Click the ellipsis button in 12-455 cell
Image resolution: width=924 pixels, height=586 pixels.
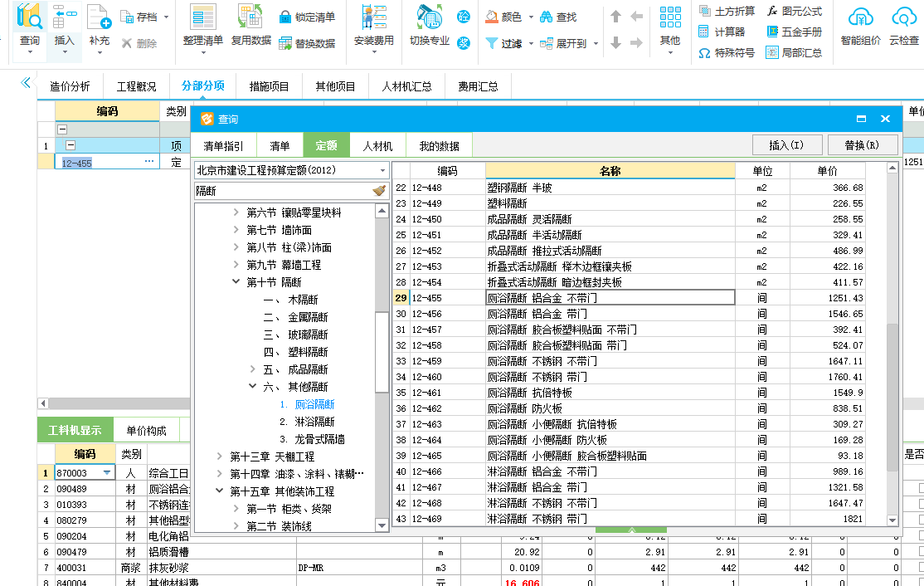[149, 161]
